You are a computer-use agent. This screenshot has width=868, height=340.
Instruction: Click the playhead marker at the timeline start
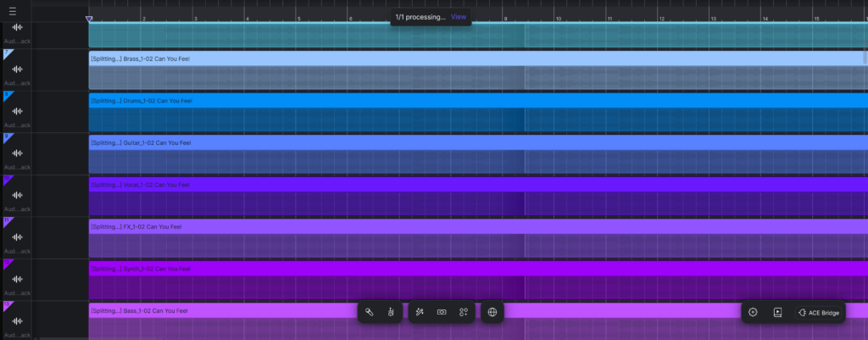(90, 18)
